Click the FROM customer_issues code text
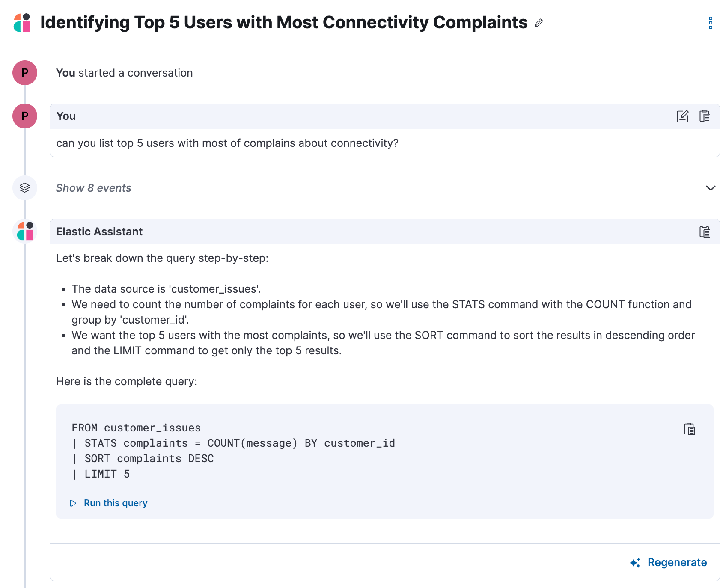Viewport: 726px width, 588px height. [x=136, y=428]
